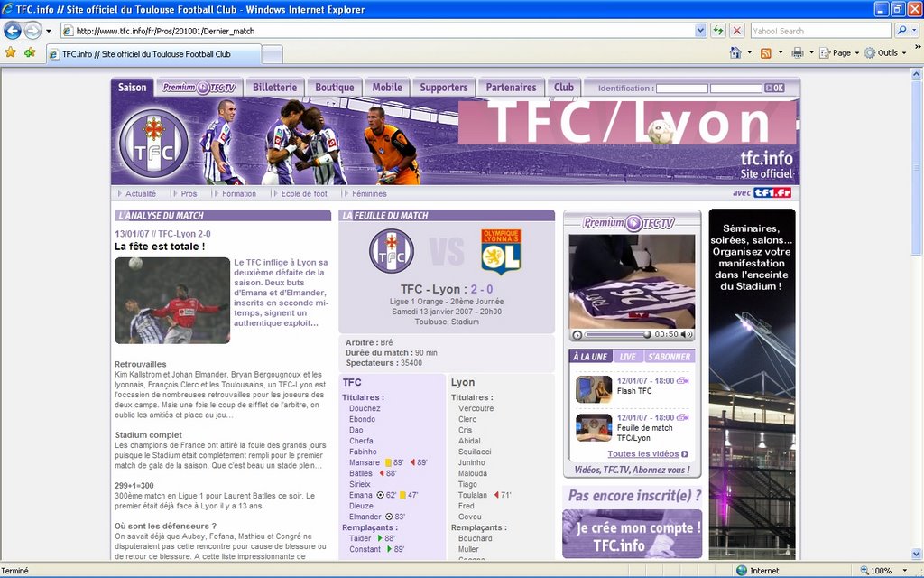
Task: Open the Féminines submenu link
Action: (x=369, y=193)
